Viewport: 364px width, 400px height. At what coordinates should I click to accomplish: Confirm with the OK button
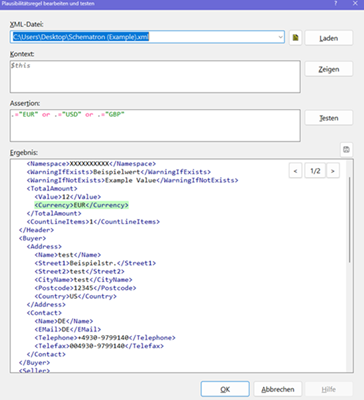click(225, 389)
